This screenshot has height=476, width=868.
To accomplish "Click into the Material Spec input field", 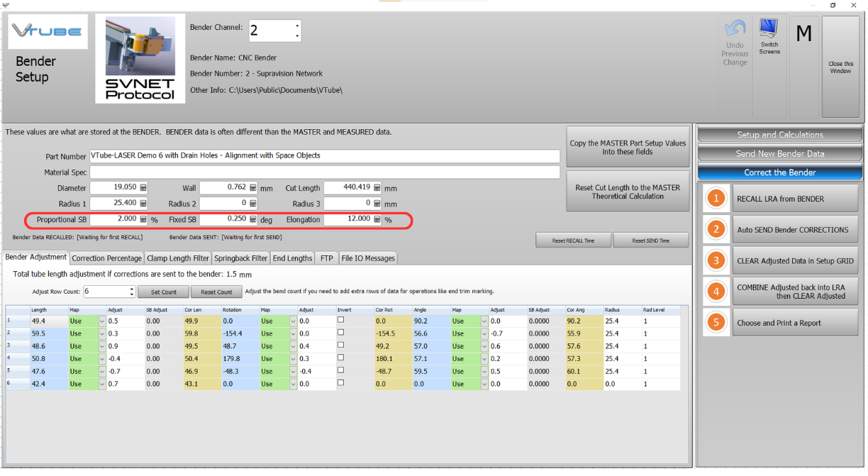I will click(324, 172).
